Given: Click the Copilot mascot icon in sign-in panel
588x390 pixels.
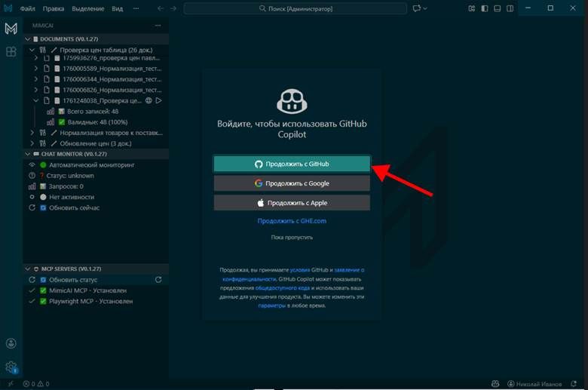Looking at the screenshot, I should [292, 101].
